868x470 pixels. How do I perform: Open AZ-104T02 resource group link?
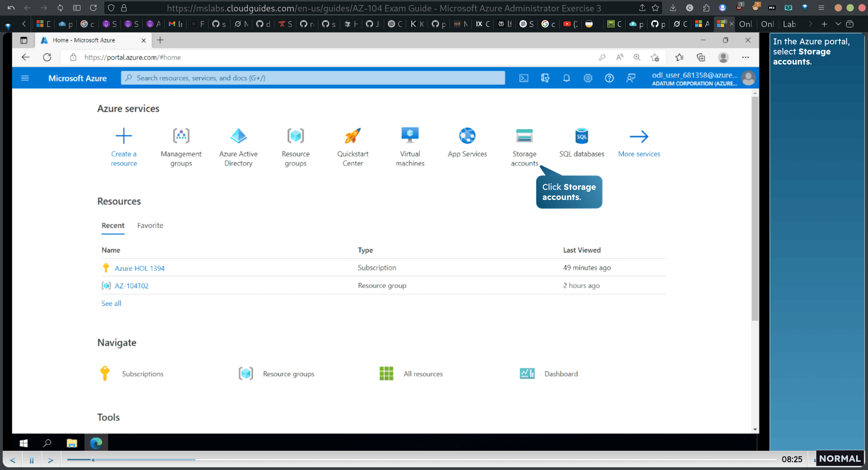(131, 286)
